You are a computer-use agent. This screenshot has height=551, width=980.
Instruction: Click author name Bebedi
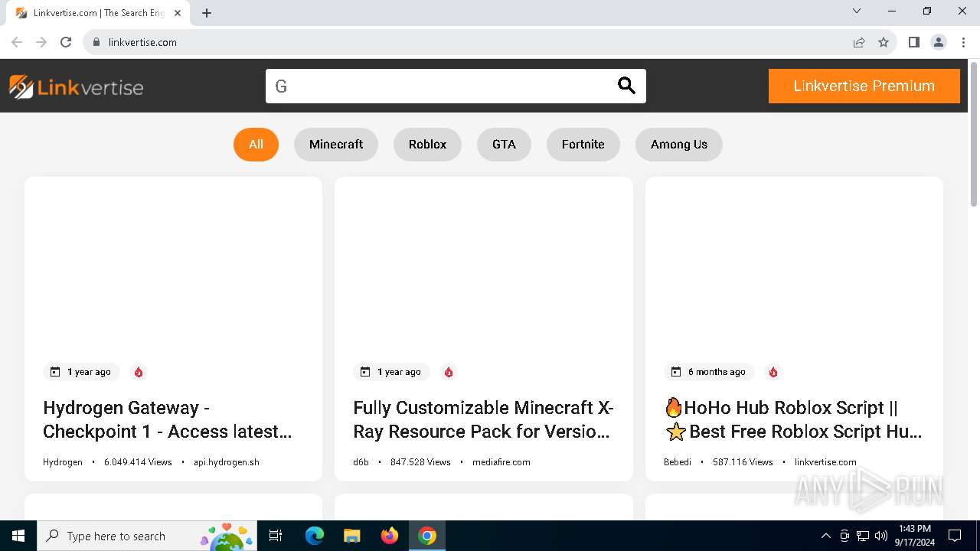(x=678, y=462)
